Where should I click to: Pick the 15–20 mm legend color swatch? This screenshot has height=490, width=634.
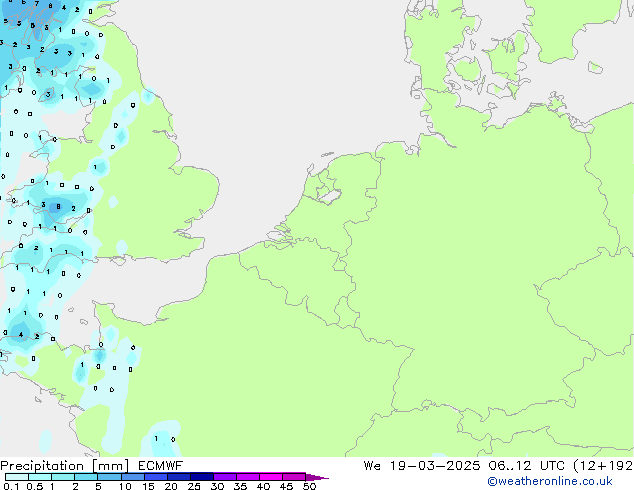(x=155, y=477)
